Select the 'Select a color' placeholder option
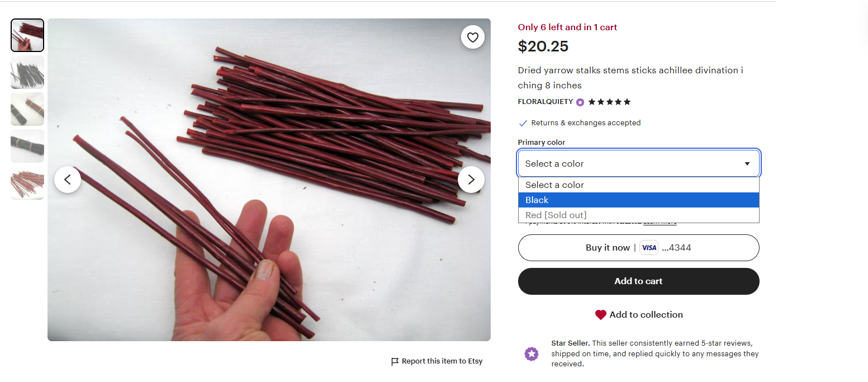This screenshot has height=382, width=868. point(638,185)
